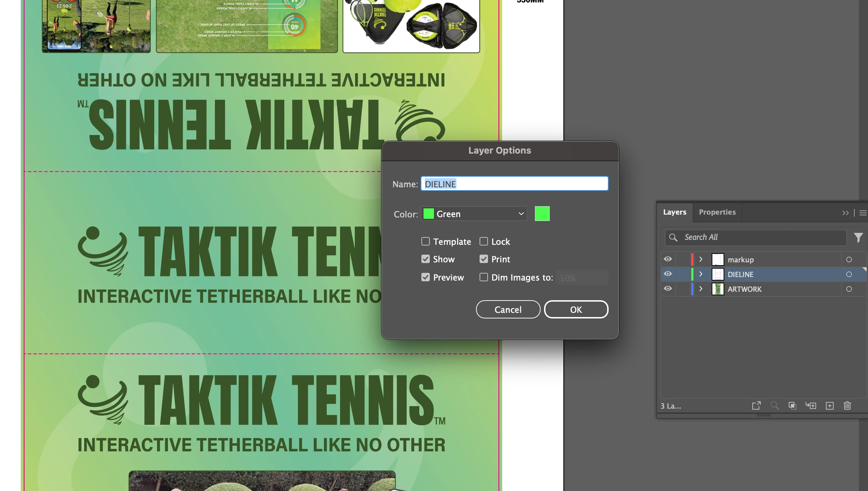Click the green color swatch beside Color dropdown
Screen dimensions: 868x491
coord(542,214)
